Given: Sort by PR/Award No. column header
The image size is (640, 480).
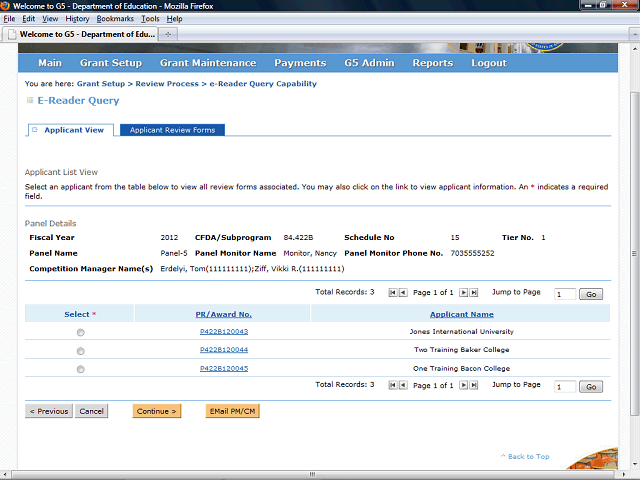Looking at the screenshot, I should (223, 314).
